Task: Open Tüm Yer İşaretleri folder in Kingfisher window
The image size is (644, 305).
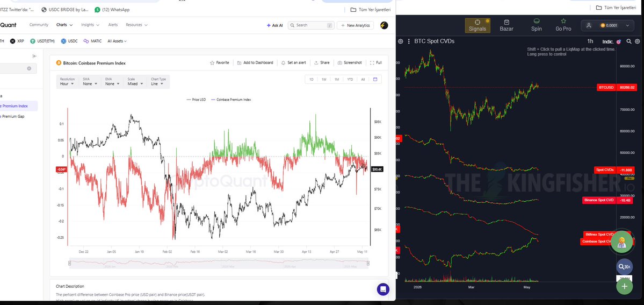Action: 616,8
